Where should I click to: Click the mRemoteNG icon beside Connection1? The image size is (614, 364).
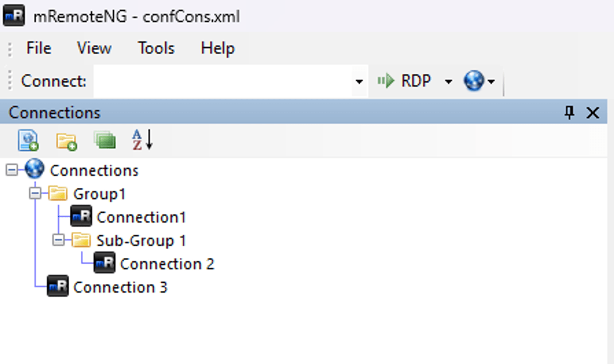point(81,216)
